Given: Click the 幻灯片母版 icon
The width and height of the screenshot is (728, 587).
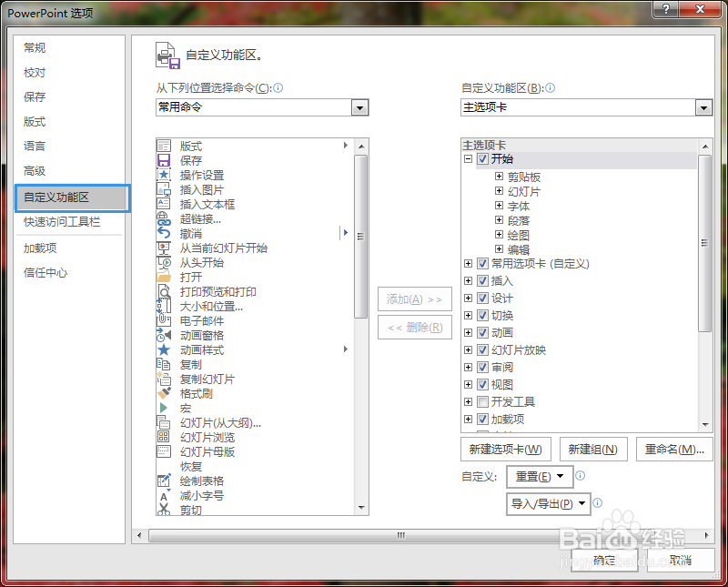Looking at the screenshot, I should coord(164,451).
